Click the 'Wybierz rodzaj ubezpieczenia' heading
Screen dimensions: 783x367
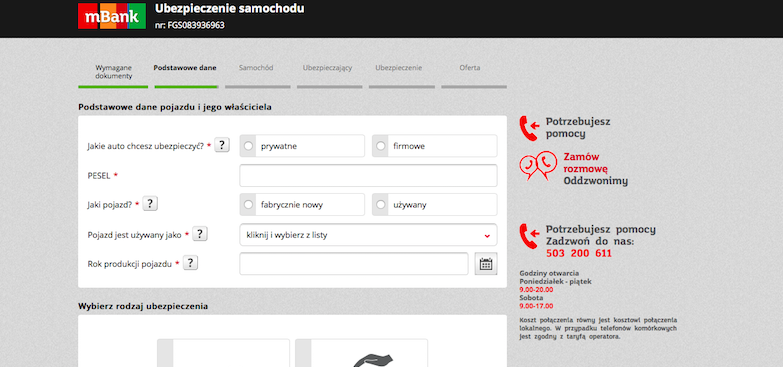pos(143,307)
